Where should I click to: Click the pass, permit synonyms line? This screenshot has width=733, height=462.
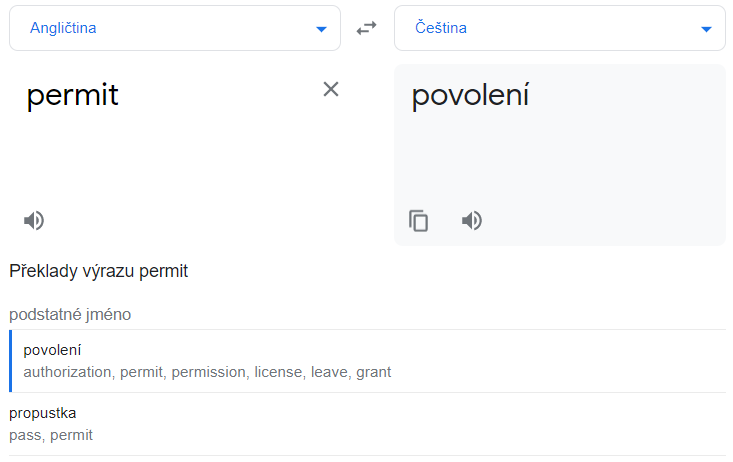click(51, 435)
